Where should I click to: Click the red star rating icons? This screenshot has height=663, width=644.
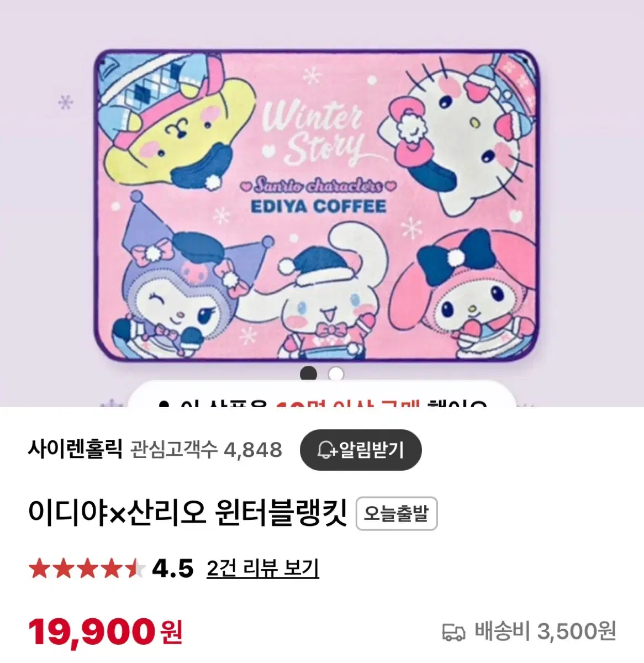(x=87, y=568)
